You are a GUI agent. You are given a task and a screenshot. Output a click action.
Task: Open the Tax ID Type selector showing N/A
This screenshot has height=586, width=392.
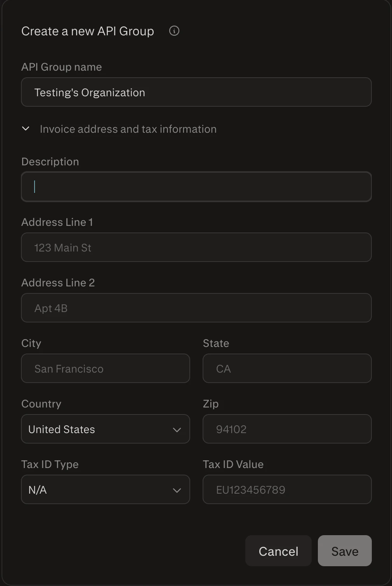point(105,490)
